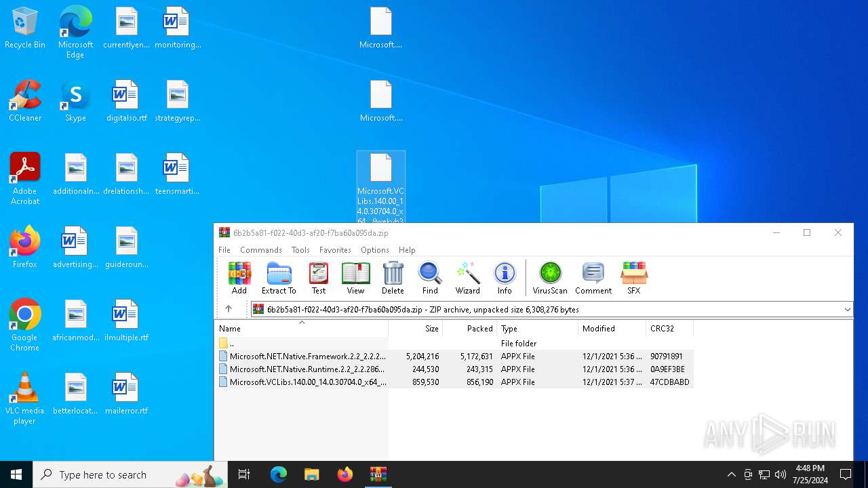Open File Explorer from taskbar

pyautogui.click(x=311, y=474)
